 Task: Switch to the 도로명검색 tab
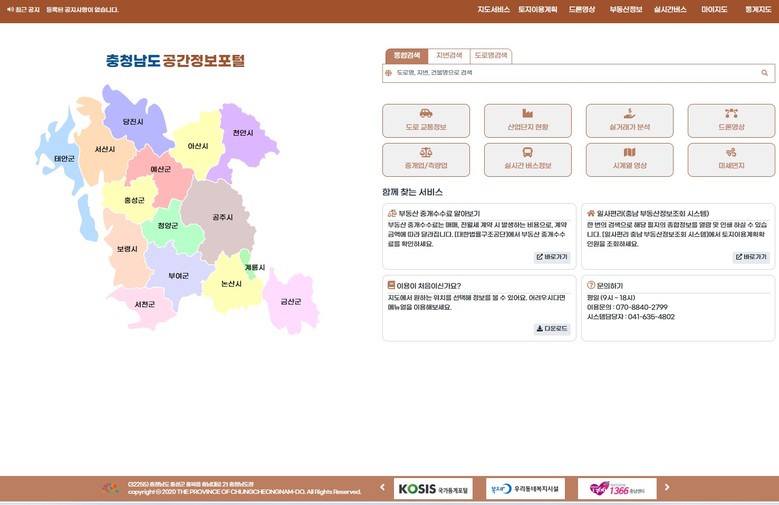pyautogui.click(x=491, y=56)
